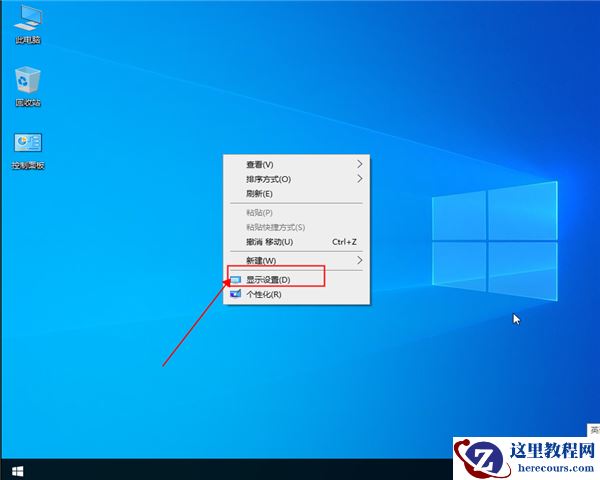Click the disabled 粘贴(P) entry
The height and width of the screenshot is (480, 600).
pos(297,212)
